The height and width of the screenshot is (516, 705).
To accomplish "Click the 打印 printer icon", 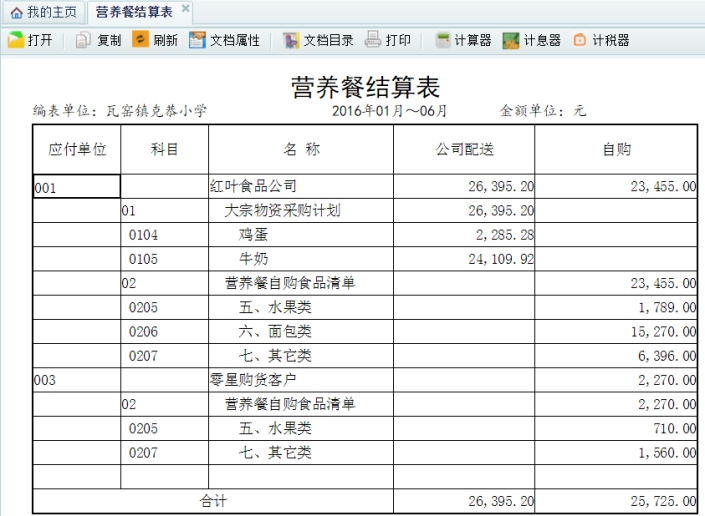I will [x=373, y=40].
